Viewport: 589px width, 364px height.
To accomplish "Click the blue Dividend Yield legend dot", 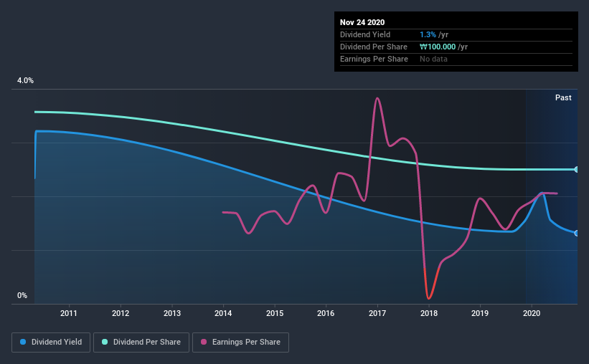I will pyautogui.click(x=23, y=342).
